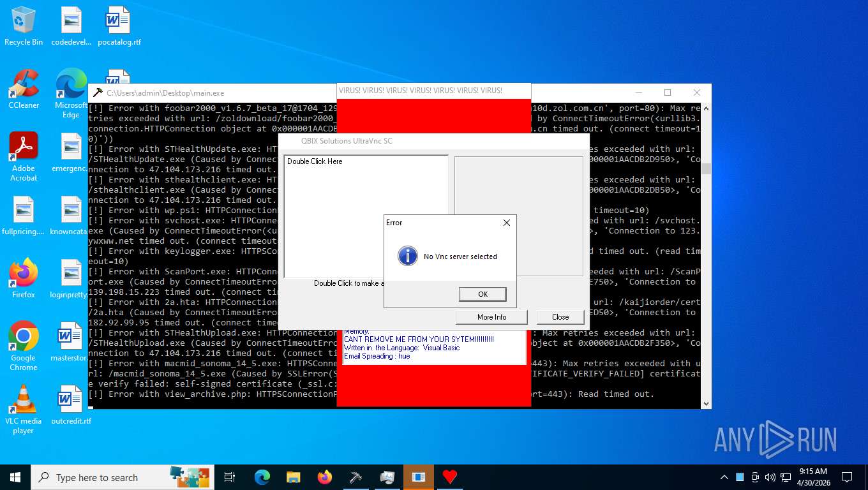
Task: Close the Error dialog with the X
Action: (x=507, y=223)
